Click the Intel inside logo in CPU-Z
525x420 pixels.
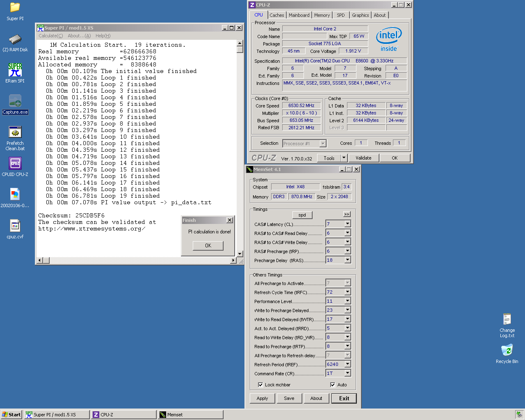tap(389, 39)
